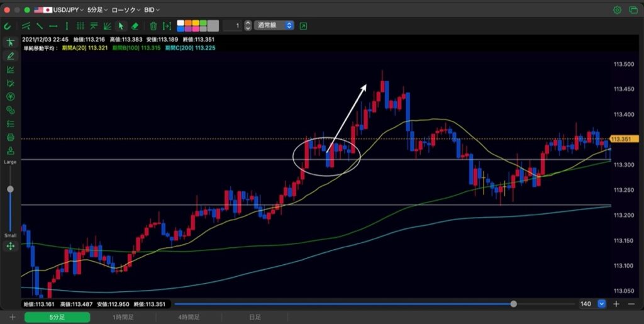This screenshot has height=324, width=644.
Task: Click the four-way move arrows icon
Action: pos(10,247)
